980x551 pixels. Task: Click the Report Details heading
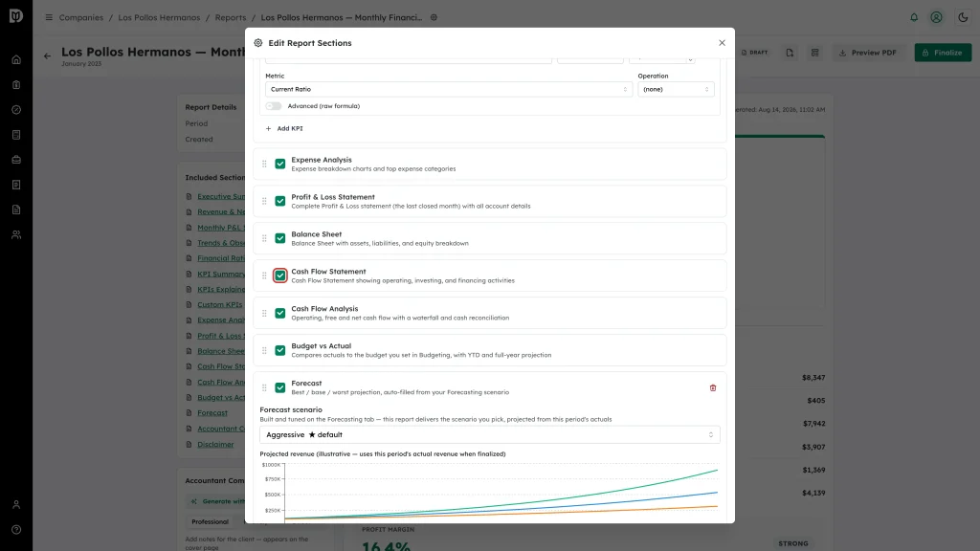[211, 107]
